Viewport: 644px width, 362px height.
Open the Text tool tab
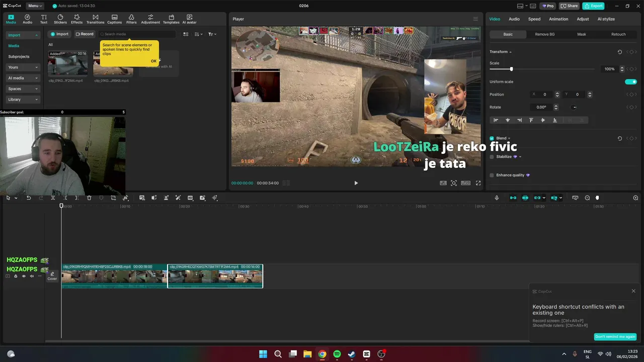pos(44,19)
